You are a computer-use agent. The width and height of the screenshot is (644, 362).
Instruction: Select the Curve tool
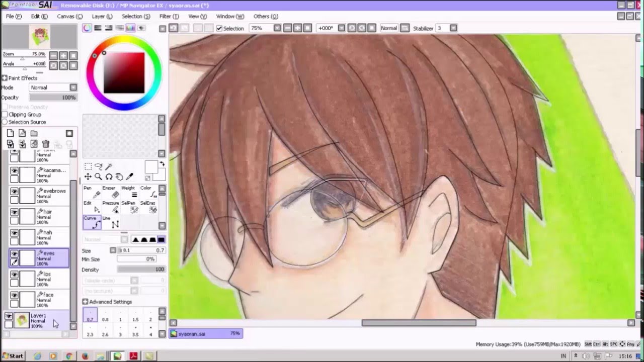coord(92,222)
